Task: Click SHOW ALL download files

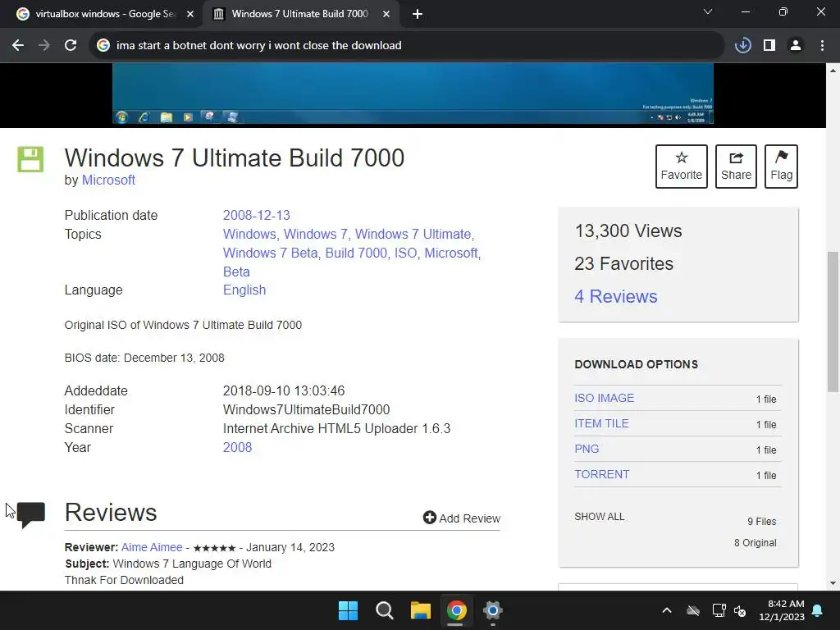Action: (x=600, y=517)
